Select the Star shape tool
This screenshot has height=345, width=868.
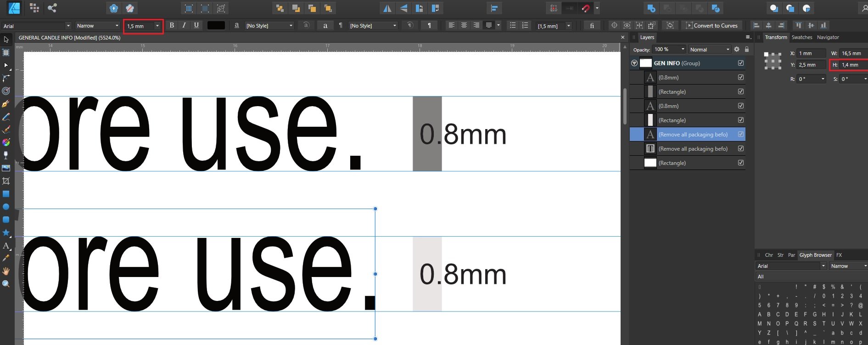click(x=6, y=232)
